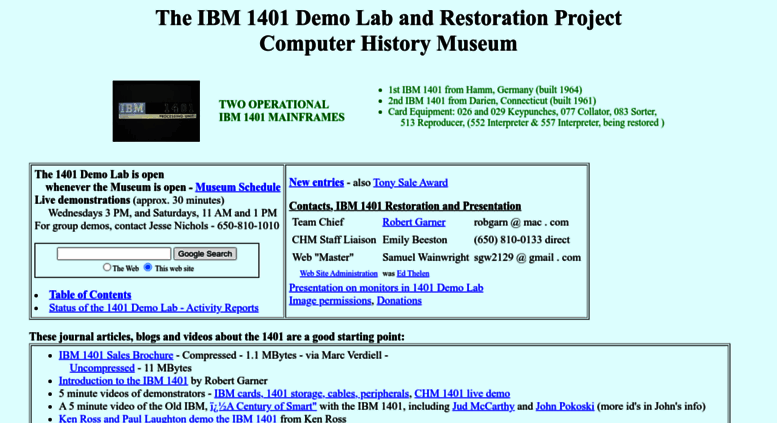This screenshot has width=777, height=423.
Task: Click "These journal articles, blogs and videos" heading
Action: (217, 337)
